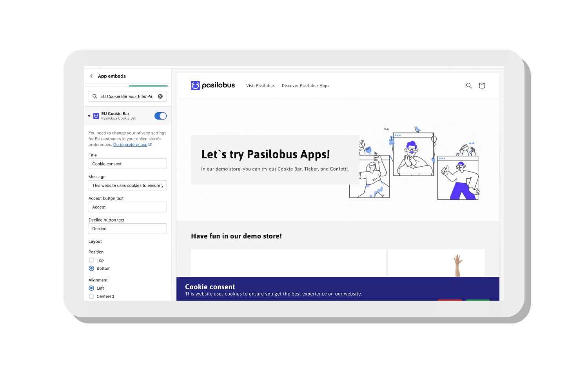Disable the EU Cookie Bar toggle
The image size is (588, 392).
(160, 116)
